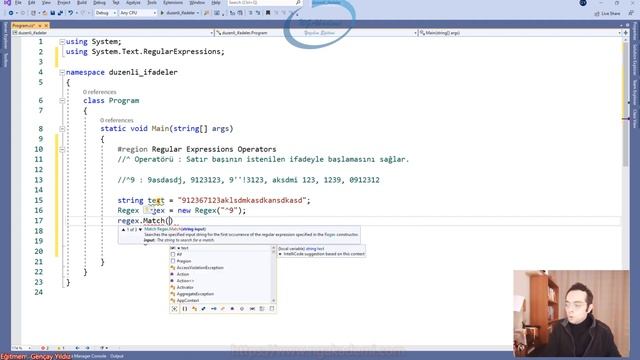Click the bookmark toolbar icon
The height and width of the screenshot is (360, 640).
[x=268, y=13]
